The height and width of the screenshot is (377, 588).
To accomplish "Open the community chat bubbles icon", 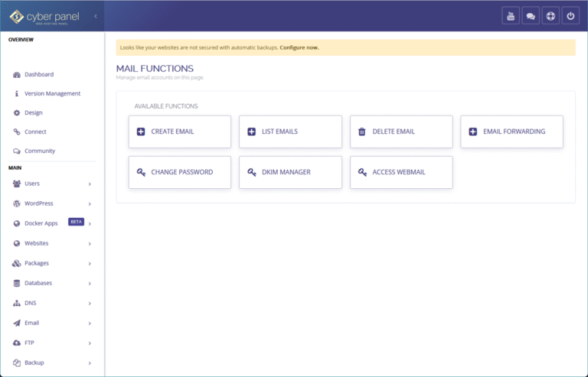I will point(531,16).
